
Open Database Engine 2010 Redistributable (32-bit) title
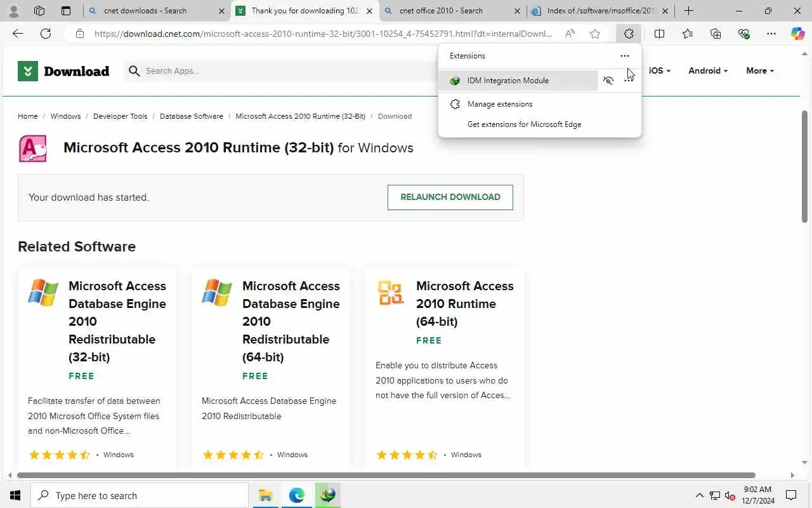tap(117, 321)
